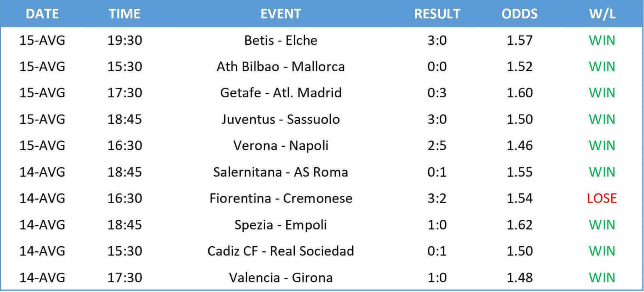The image size is (644, 292).
Task: Select the Spezia - Empoli match
Action: (x=280, y=224)
